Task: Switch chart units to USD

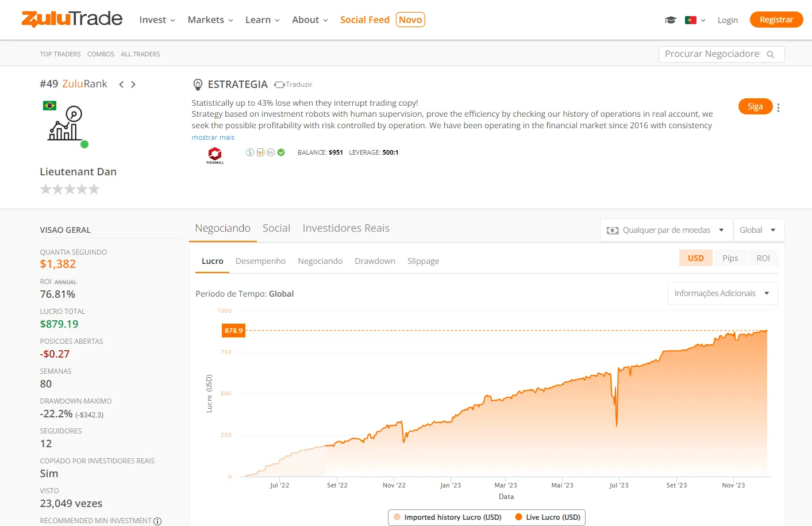Action: pos(696,258)
